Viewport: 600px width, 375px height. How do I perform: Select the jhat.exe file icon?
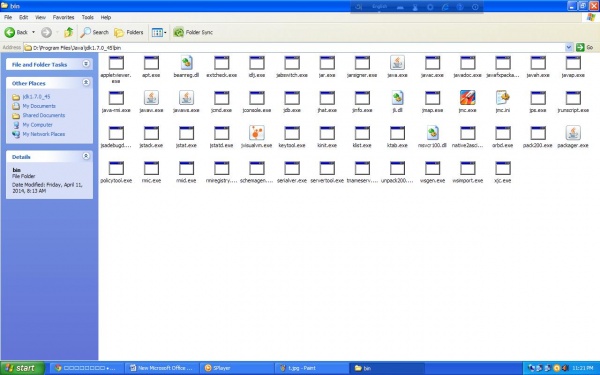[x=327, y=98]
